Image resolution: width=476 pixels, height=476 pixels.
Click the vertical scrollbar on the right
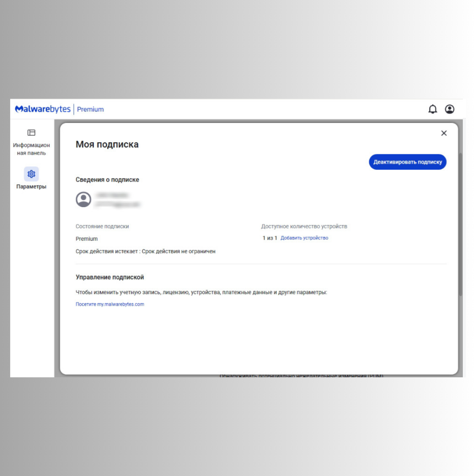(x=461, y=225)
